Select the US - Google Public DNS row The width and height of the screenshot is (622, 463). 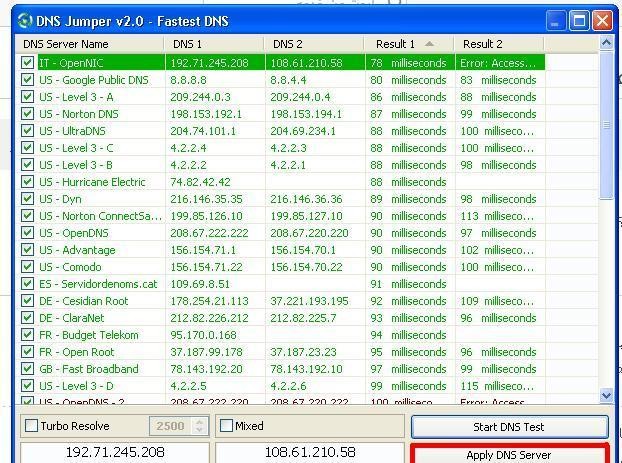tap(280, 80)
